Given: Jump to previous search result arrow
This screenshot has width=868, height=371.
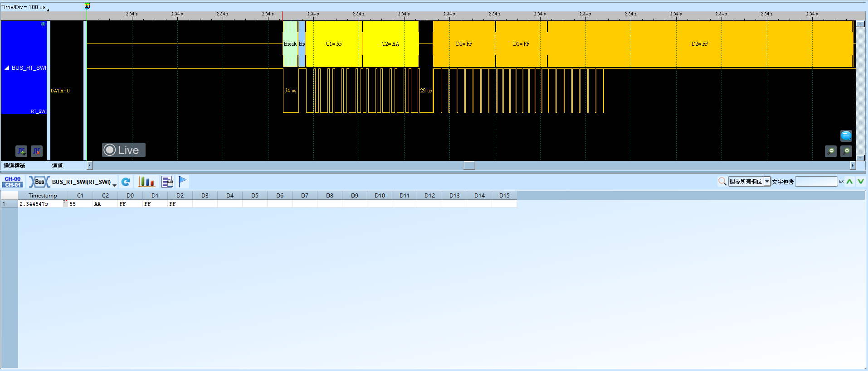Looking at the screenshot, I should pos(849,181).
